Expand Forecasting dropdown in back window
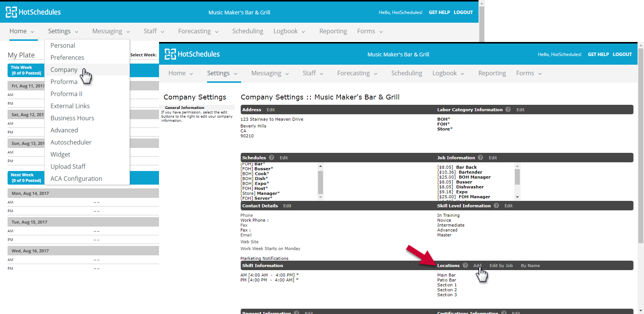 [x=217, y=32]
